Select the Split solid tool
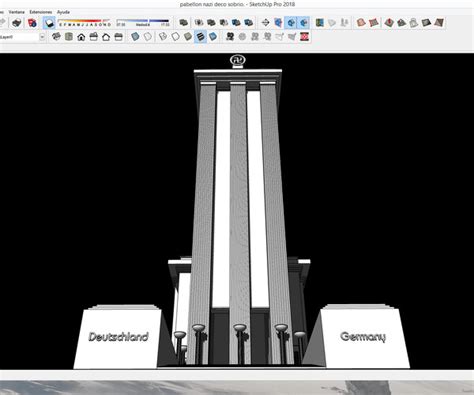This screenshot has height=395, width=474. [248, 23]
